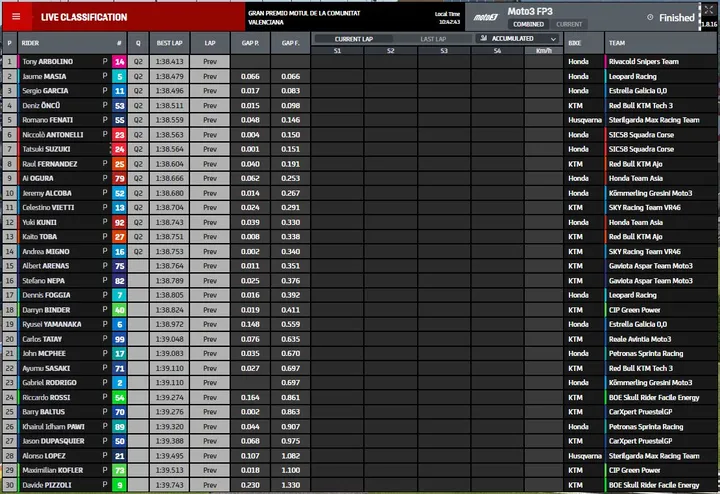Click Jaume MASIA's number 5 badge
Screen dimensions: 720x494
(119, 76)
